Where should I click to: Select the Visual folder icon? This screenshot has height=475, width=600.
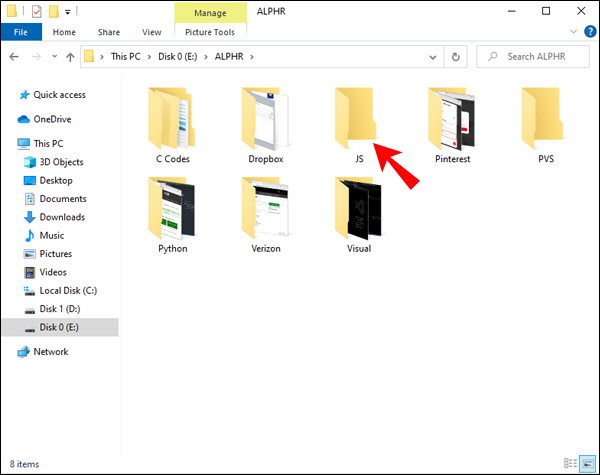359,208
